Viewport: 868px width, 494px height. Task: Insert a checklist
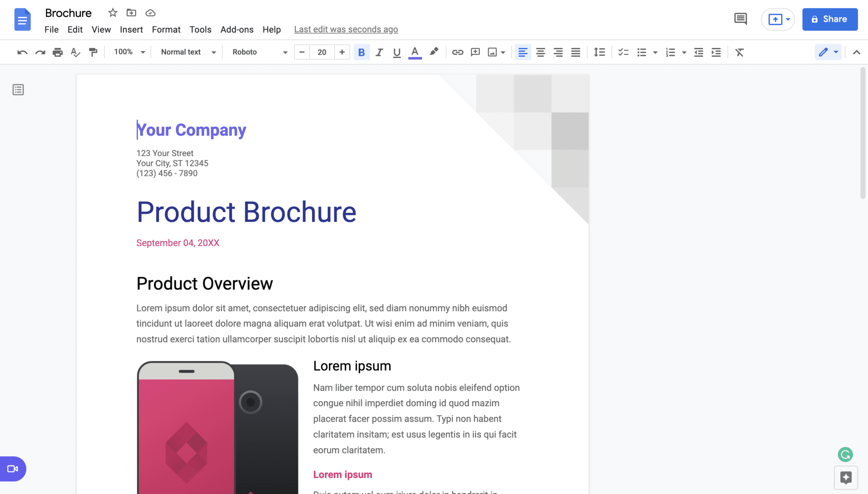pos(623,52)
